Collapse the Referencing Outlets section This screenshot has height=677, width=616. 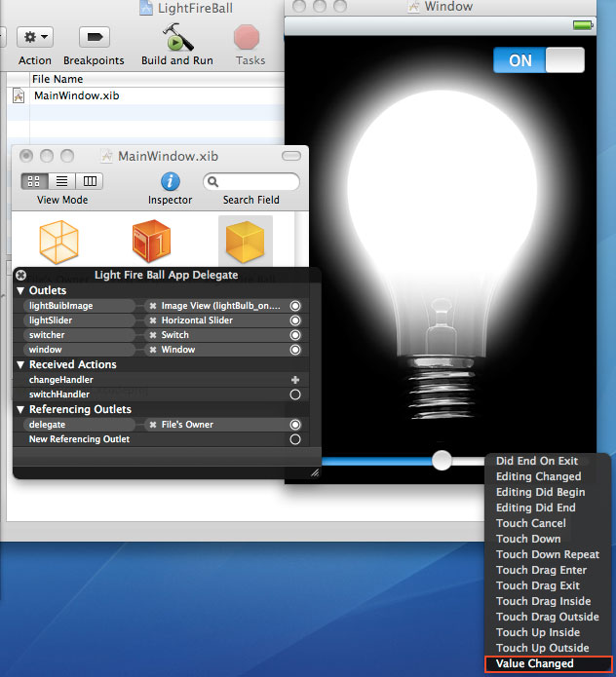click(20, 410)
